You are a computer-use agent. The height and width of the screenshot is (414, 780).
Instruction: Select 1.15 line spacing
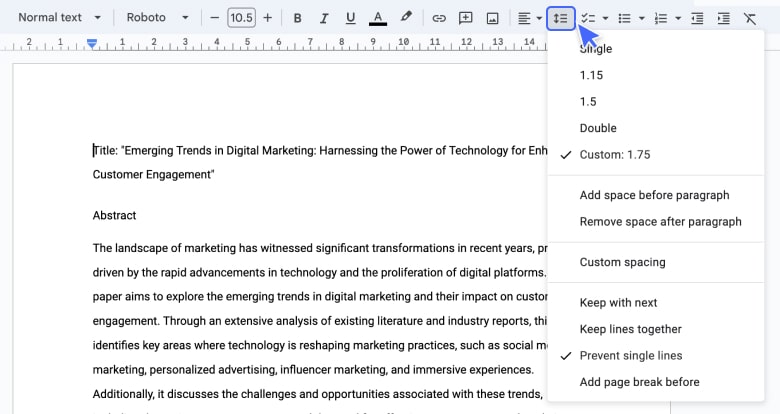pos(656,75)
